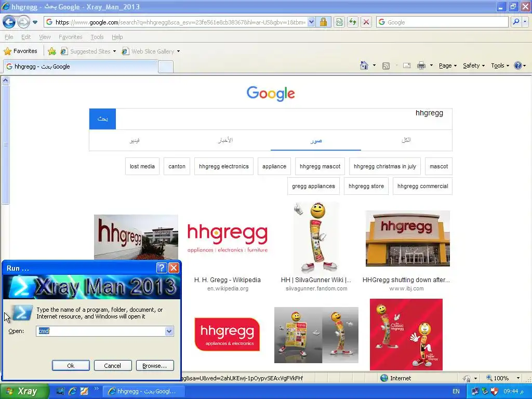This screenshot has height=399, width=532.
Task: Open 'HH | SilvaGunner Wiki' result link
Action: 316,280
